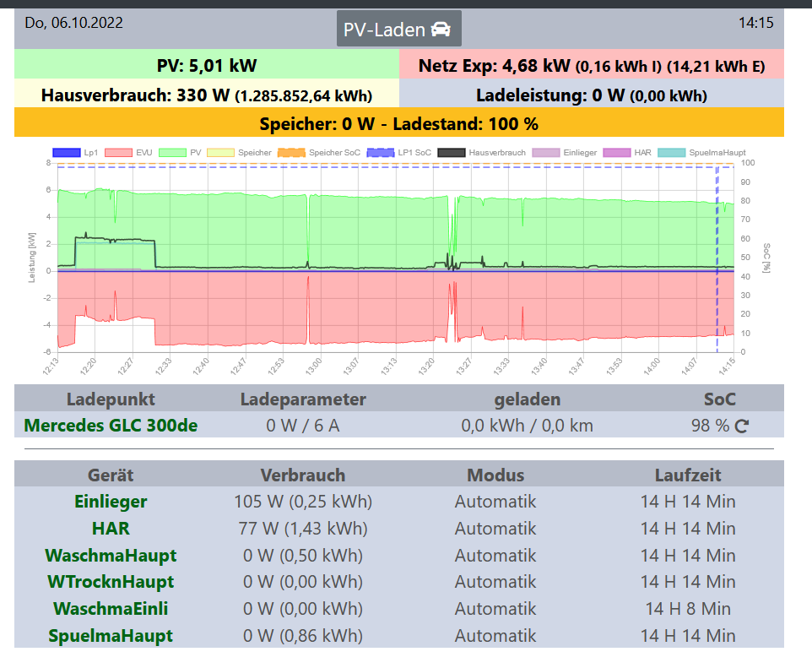Image resolution: width=812 pixels, height=668 pixels.
Task: Select the WTrocknHaupt device name
Action: pyautogui.click(x=111, y=582)
